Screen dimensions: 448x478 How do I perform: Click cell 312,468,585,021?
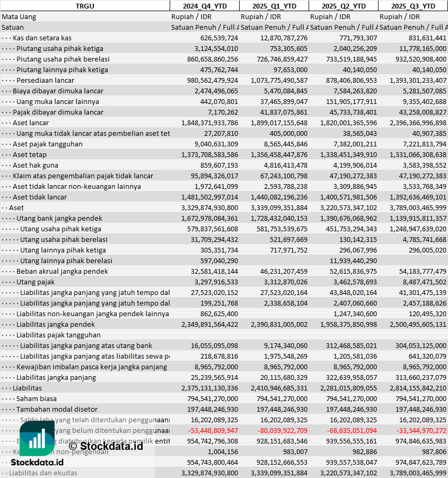tap(352, 346)
